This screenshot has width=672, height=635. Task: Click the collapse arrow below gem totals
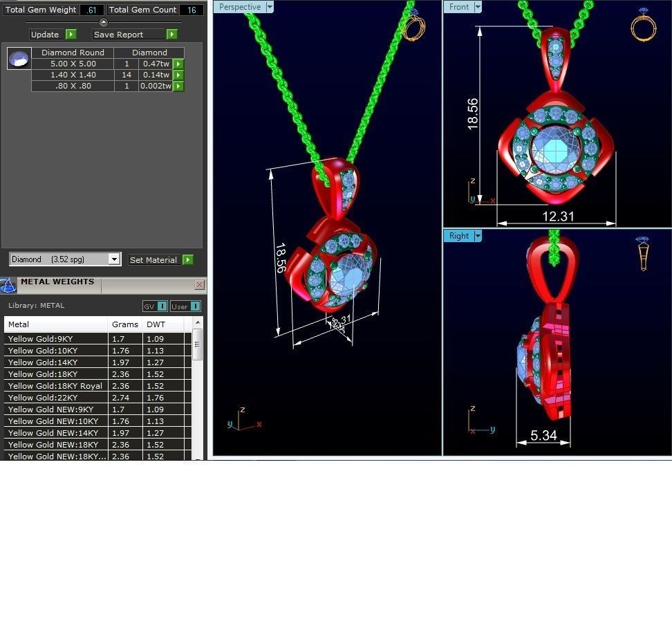coord(103,22)
